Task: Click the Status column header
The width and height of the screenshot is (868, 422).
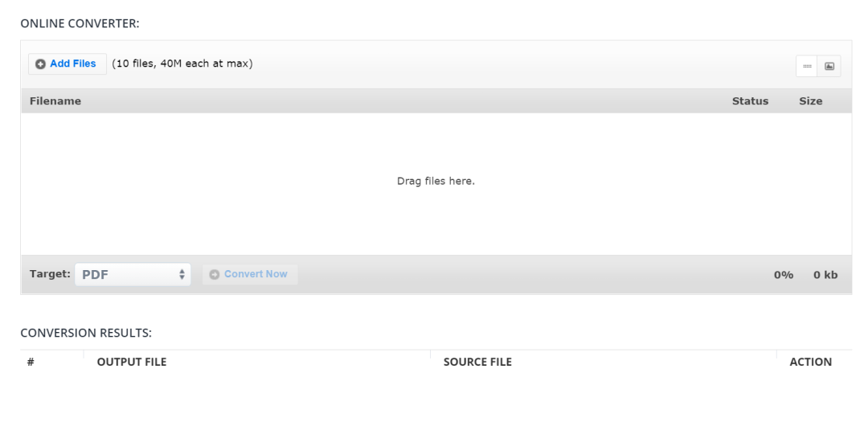Action: tap(750, 101)
